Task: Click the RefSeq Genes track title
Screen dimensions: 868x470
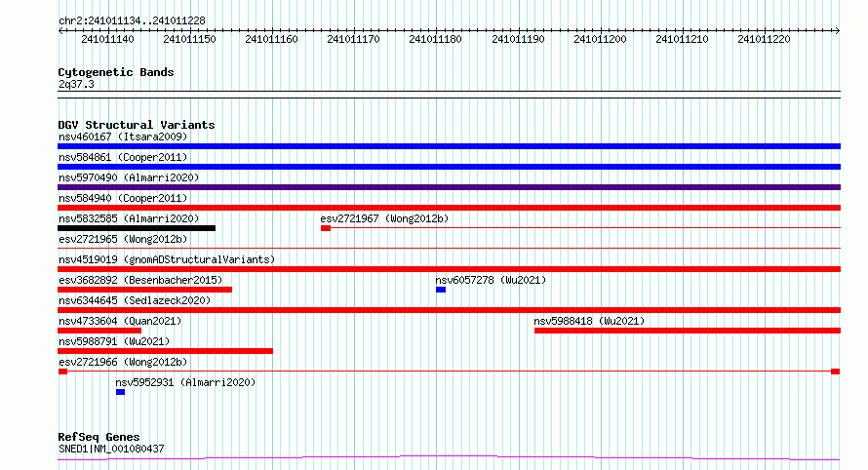Action: (99, 438)
